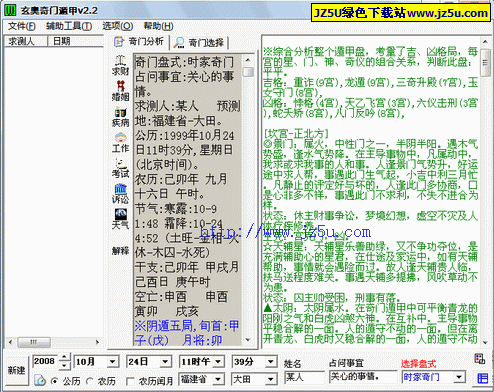Click the 干支:己卯年 甲戌月 line
This screenshot has height=392, width=494.
(x=187, y=267)
